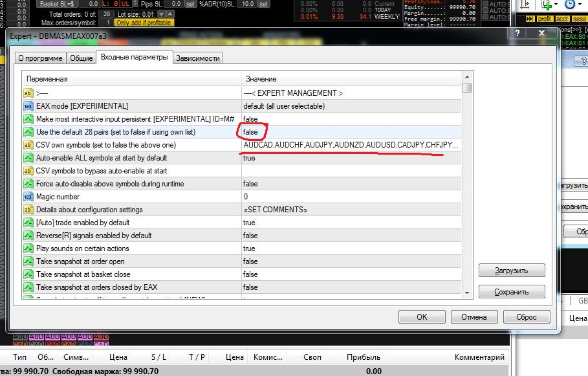Screen dimensions: 588x376
Task: Click the string icon beside Details about configuration settings
Action: tap(28, 210)
